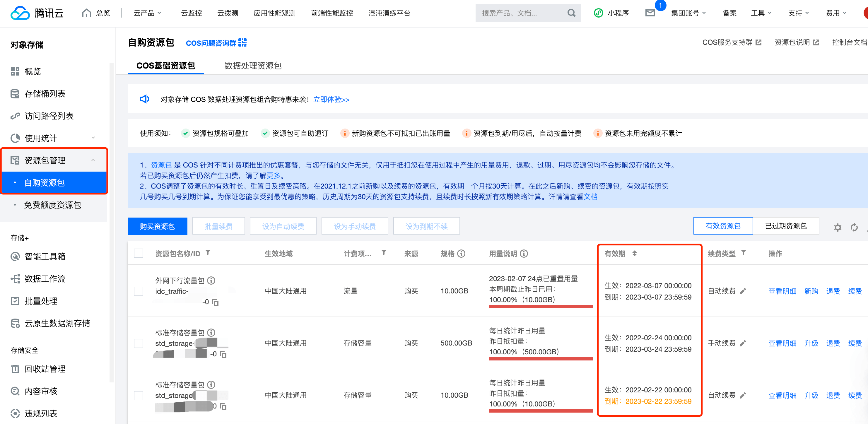Image resolution: width=868 pixels, height=424 pixels.
Task: Click the 数据工作流 icon
Action: (15, 279)
